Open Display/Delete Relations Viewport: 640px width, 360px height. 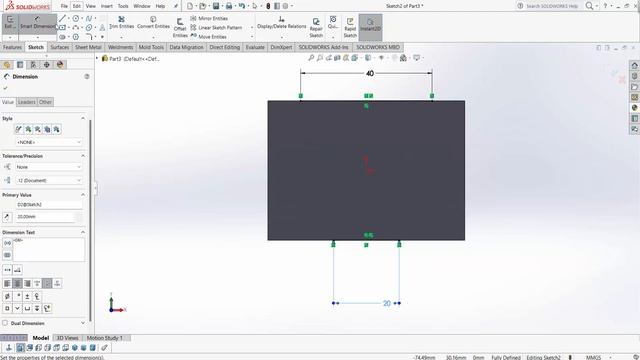coord(282,22)
